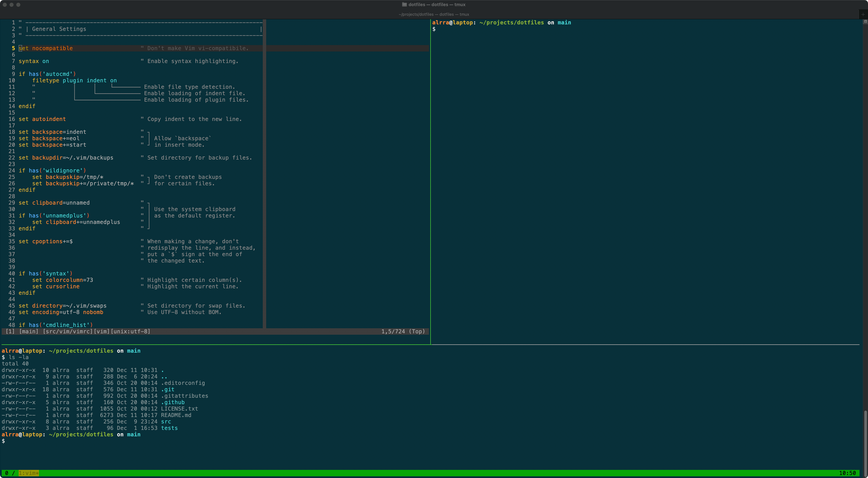Image resolution: width=868 pixels, height=478 pixels.
Task: Select the '~/projects/dotfiles — dotfiles — tmux' tab
Action: coord(434,14)
